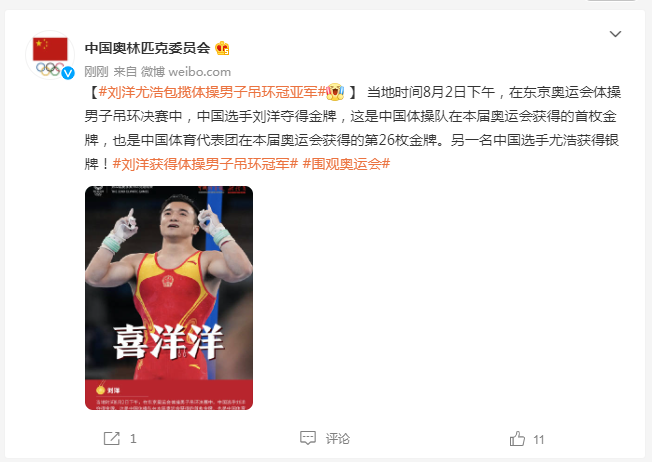Viewport: 652px width, 462px height.
Task: Click the repost count 1
Action: [x=133, y=439]
